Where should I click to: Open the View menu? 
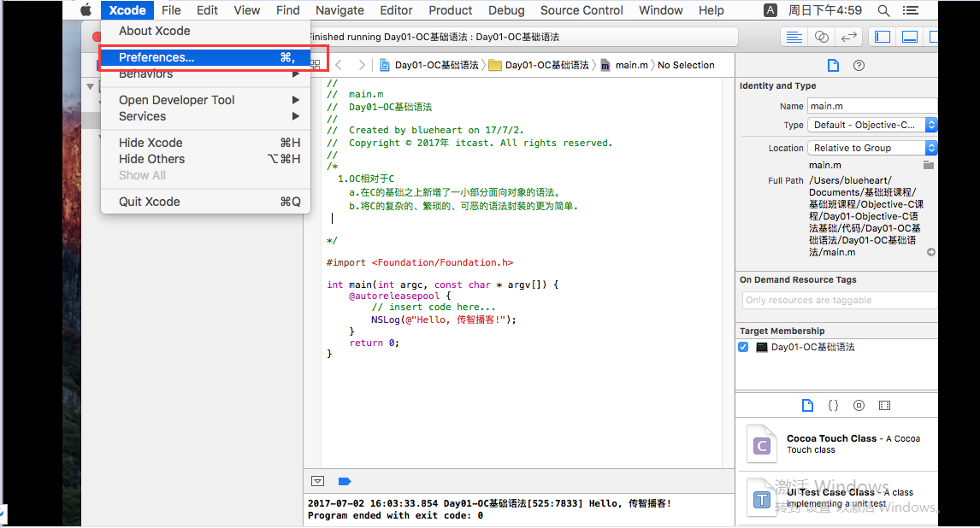pos(247,10)
